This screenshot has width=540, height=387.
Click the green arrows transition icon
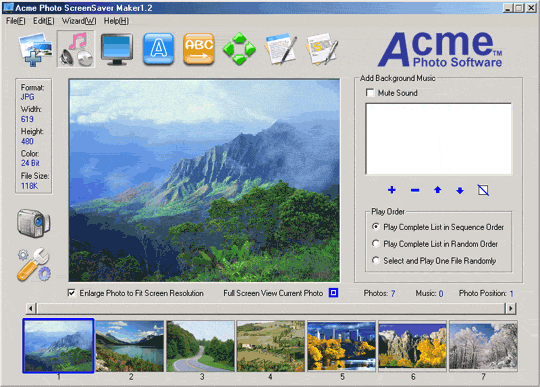[x=239, y=49]
